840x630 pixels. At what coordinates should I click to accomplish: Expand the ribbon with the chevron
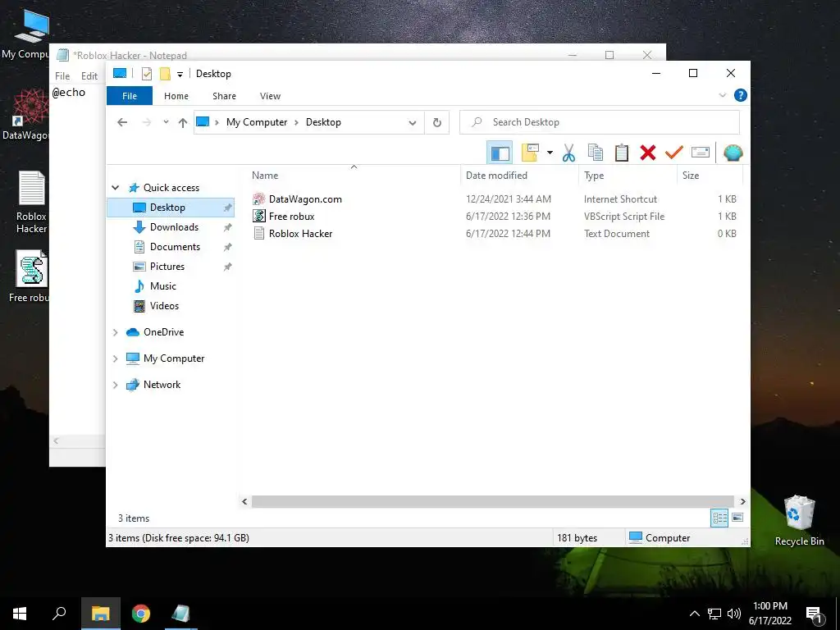click(x=722, y=95)
